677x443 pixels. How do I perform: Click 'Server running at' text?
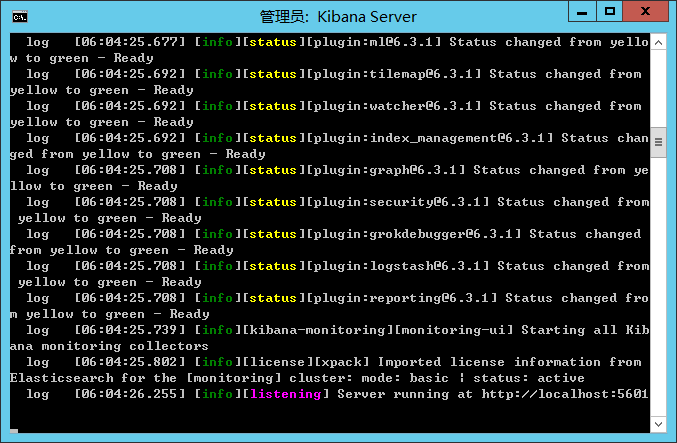(x=405, y=394)
